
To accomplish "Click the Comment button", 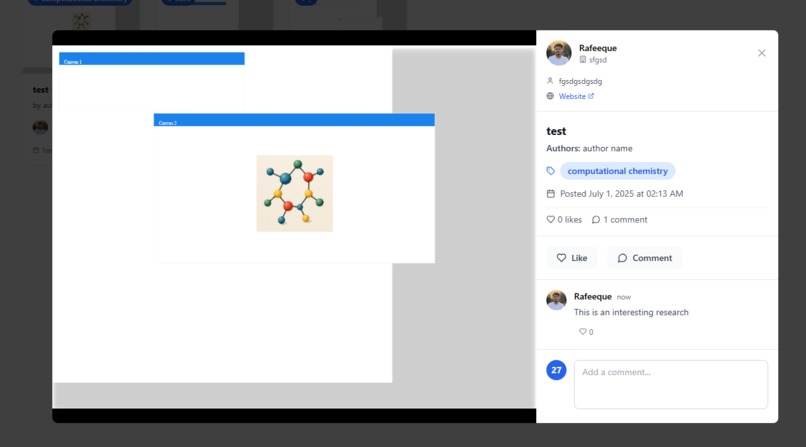I will pyautogui.click(x=645, y=258).
